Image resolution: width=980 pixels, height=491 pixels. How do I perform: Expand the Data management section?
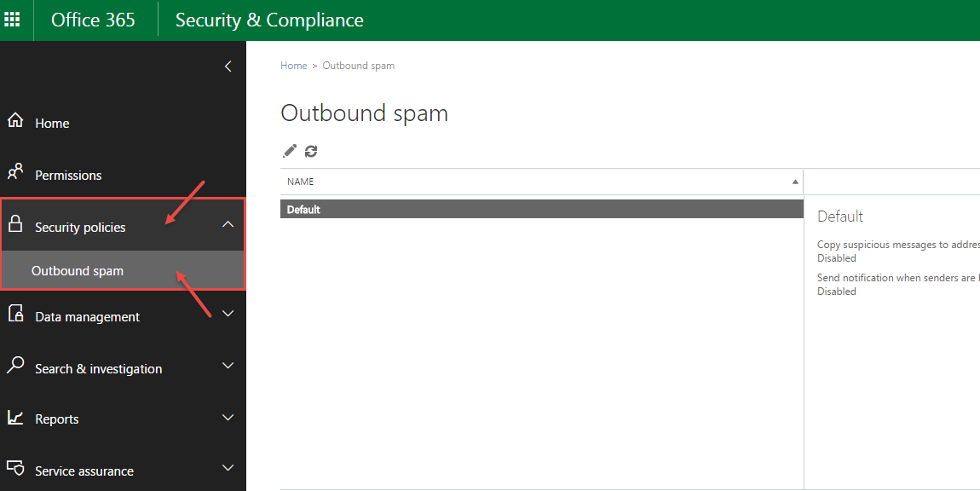pyautogui.click(x=228, y=315)
